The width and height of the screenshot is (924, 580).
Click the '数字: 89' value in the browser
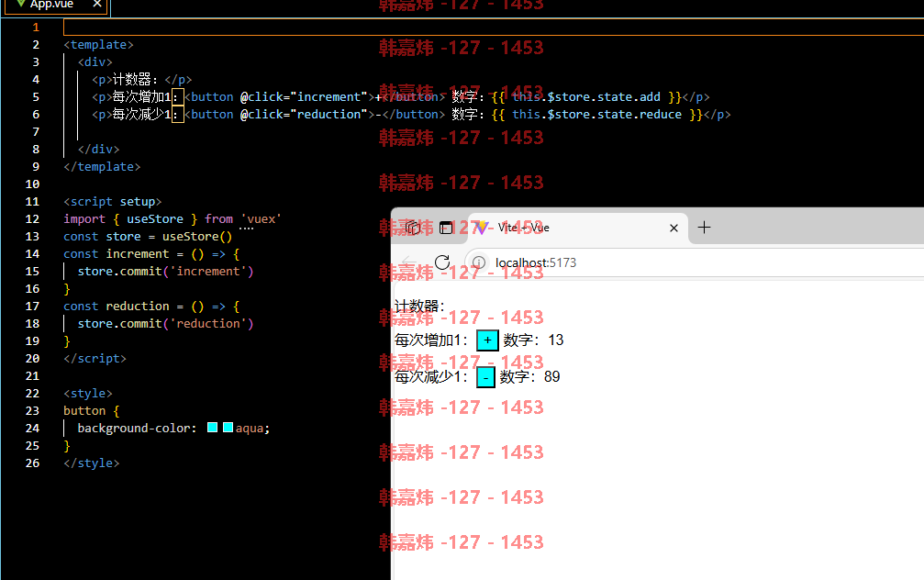[529, 377]
